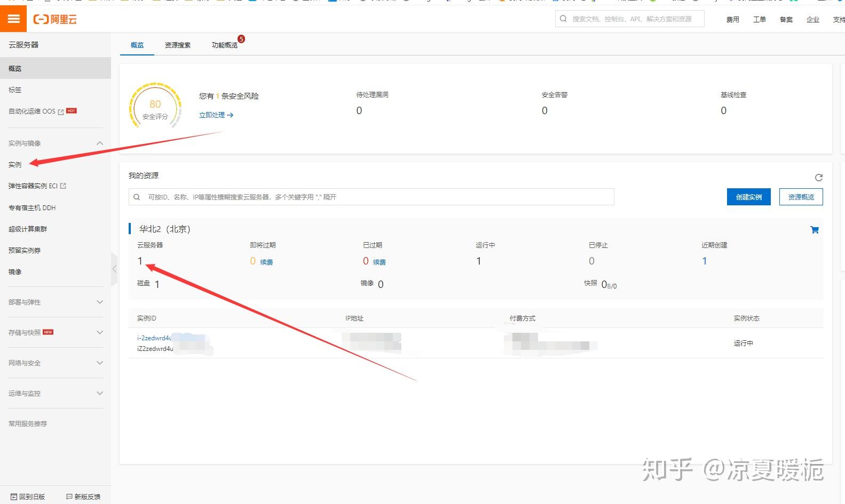This screenshot has width=845, height=504.
Task: Select 概览 in the left sidebar
Action: point(56,68)
